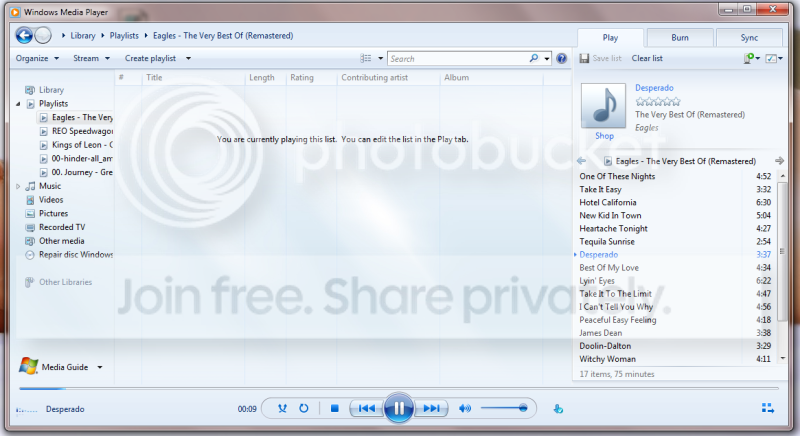
Task: Open the checkbox list options dropdown
Action: 774,59
